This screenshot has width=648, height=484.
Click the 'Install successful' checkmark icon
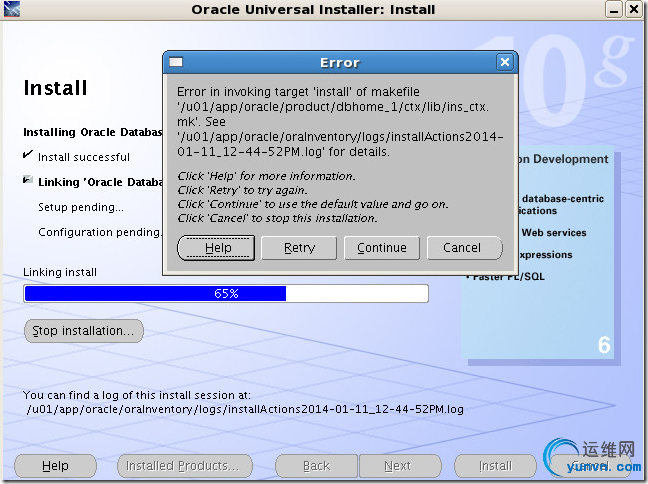pyautogui.click(x=28, y=155)
